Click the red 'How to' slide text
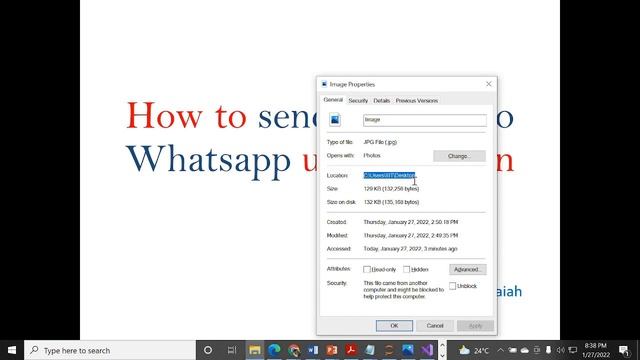Screen dimensions: 640x360 tap(187, 116)
